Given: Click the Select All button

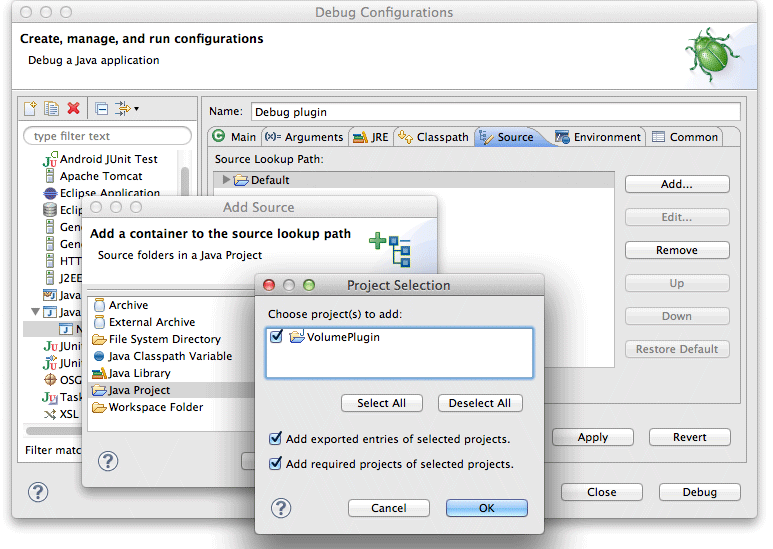Looking at the screenshot, I should [381, 403].
